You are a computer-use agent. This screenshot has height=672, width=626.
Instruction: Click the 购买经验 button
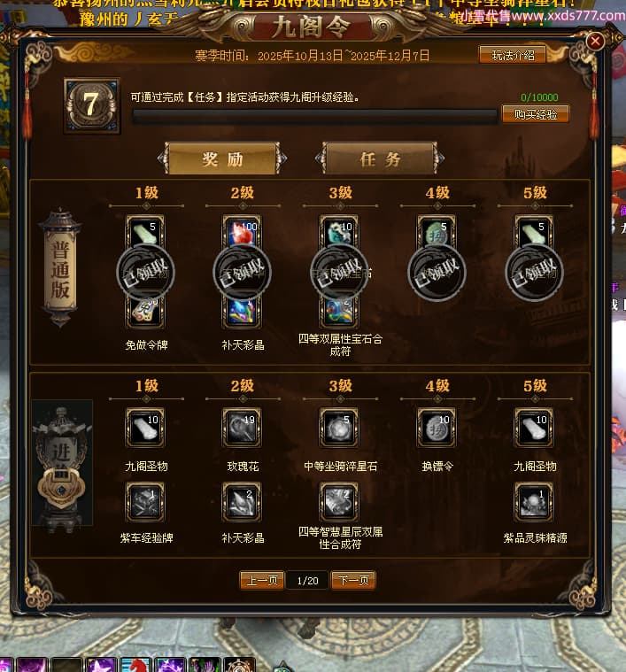[536, 114]
